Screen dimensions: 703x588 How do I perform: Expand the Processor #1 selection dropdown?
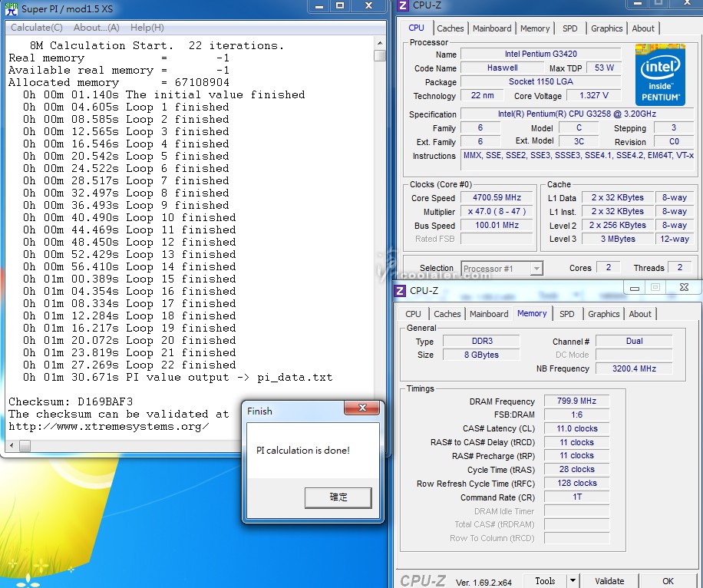[536, 268]
